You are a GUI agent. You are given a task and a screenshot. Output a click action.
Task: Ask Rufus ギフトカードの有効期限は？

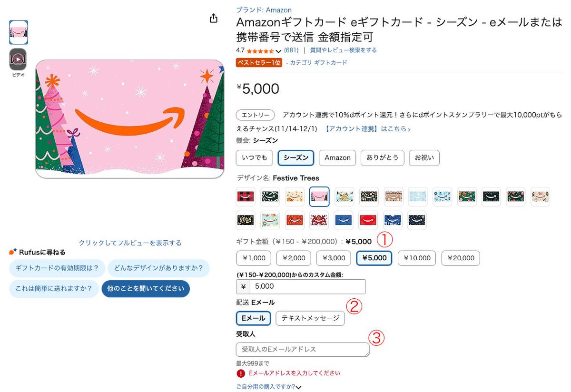click(57, 268)
